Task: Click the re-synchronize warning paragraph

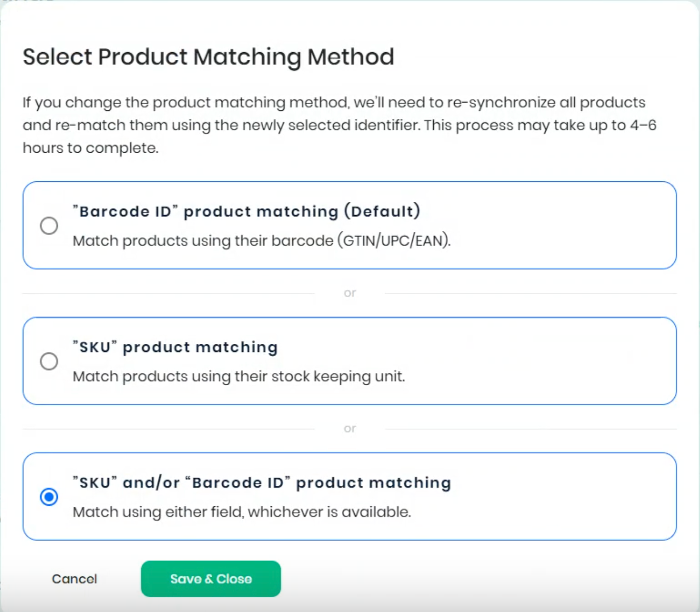Action: (339, 125)
